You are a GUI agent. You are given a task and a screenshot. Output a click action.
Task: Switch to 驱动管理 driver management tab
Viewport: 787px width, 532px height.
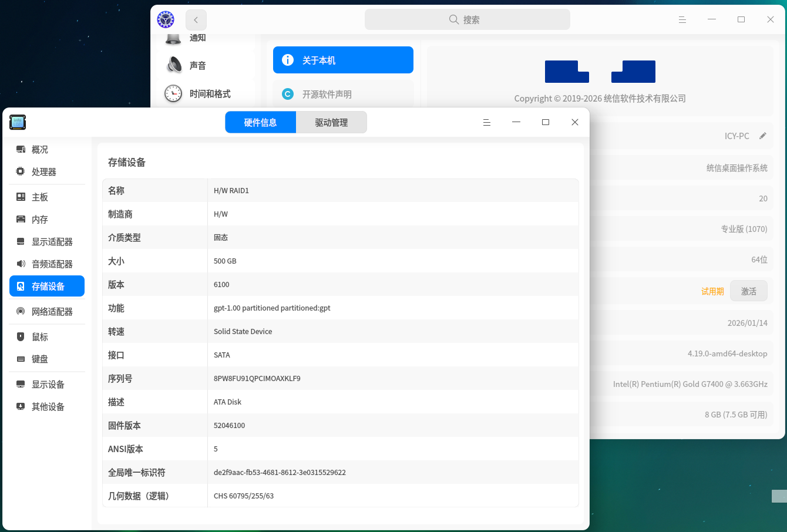pos(331,122)
